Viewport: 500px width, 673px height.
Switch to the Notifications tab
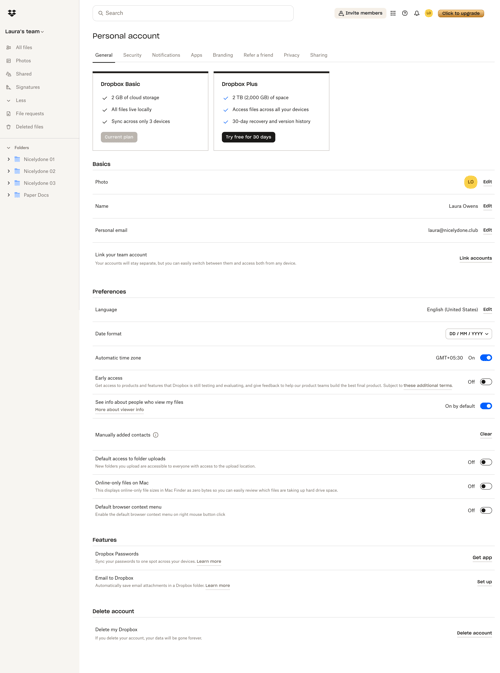tap(166, 55)
